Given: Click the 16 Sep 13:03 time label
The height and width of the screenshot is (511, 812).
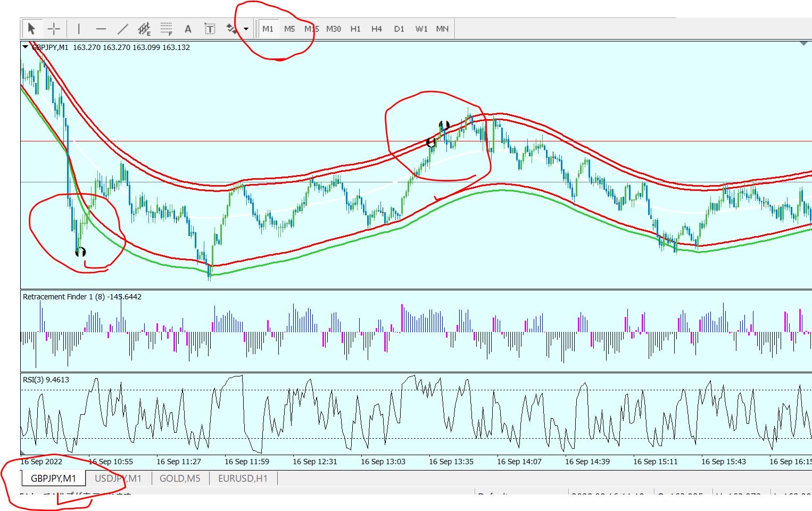Looking at the screenshot, I should coord(383,462).
